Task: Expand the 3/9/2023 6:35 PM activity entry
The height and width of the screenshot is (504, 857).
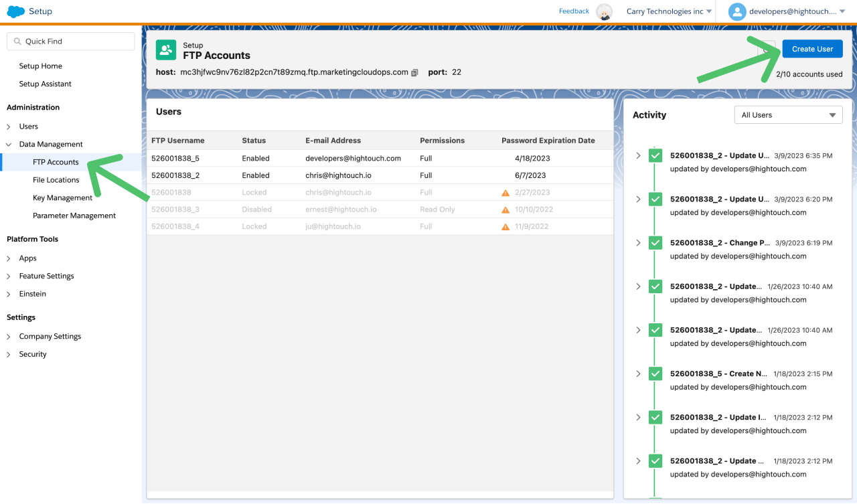Action: point(638,155)
